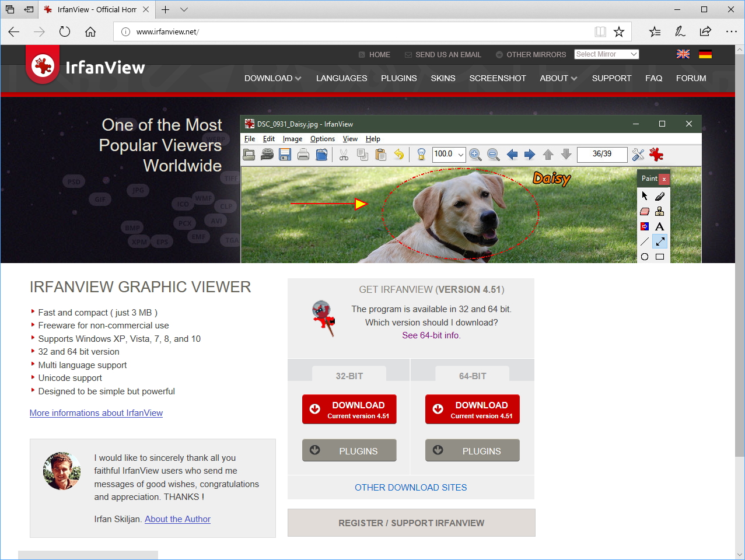Click OTHER MIRRORS top link
This screenshot has width=745, height=560.
click(531, 54)
